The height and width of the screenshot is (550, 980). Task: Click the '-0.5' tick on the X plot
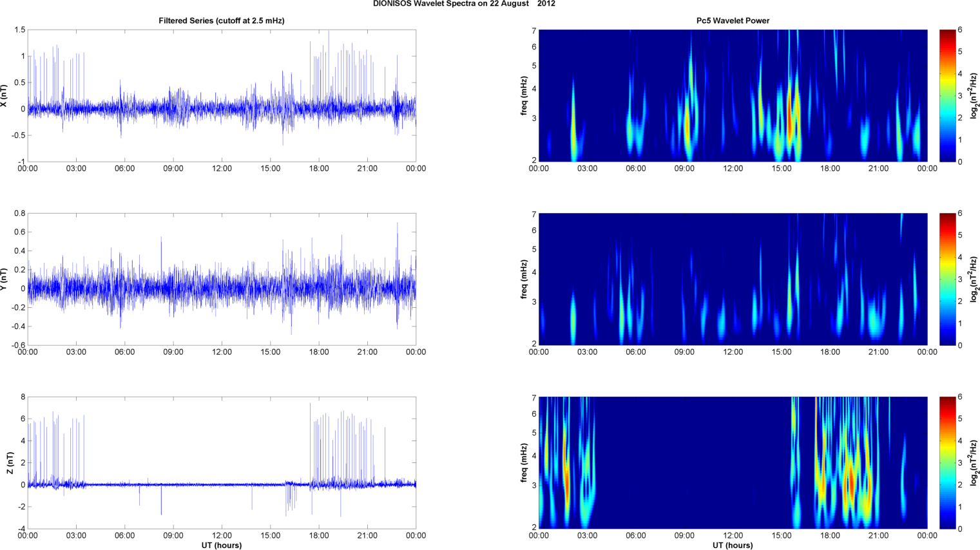coord(18,135)
